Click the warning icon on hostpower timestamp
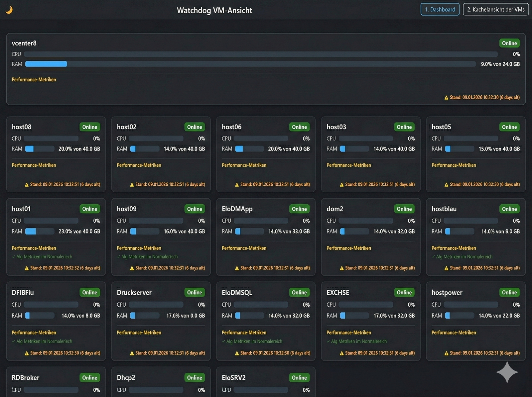Viewport: 532px width, 397px height. pyautogui.click(x=446, y=353)
